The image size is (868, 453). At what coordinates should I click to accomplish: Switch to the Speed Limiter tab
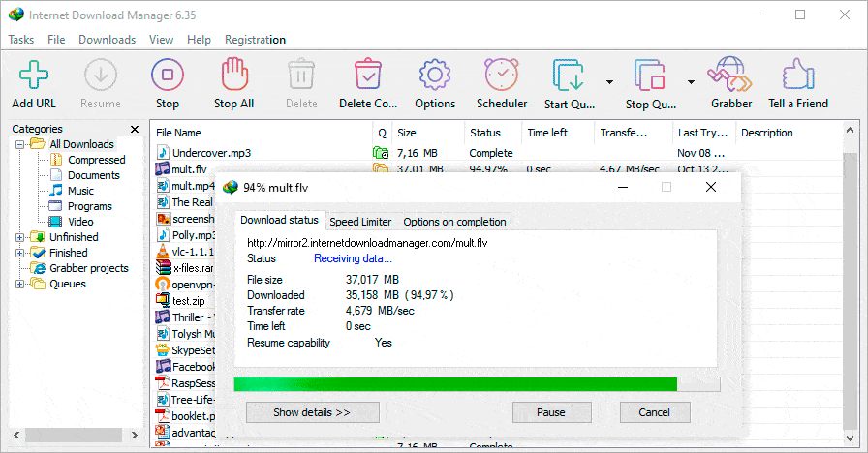(360, 222)
